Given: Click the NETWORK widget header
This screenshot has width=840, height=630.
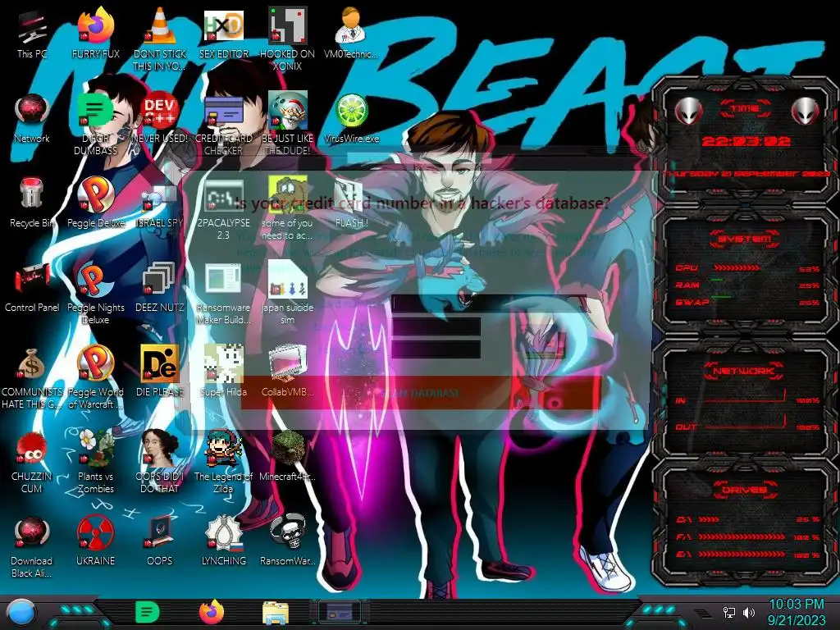Looking at the screenshot, I should 745,370.
